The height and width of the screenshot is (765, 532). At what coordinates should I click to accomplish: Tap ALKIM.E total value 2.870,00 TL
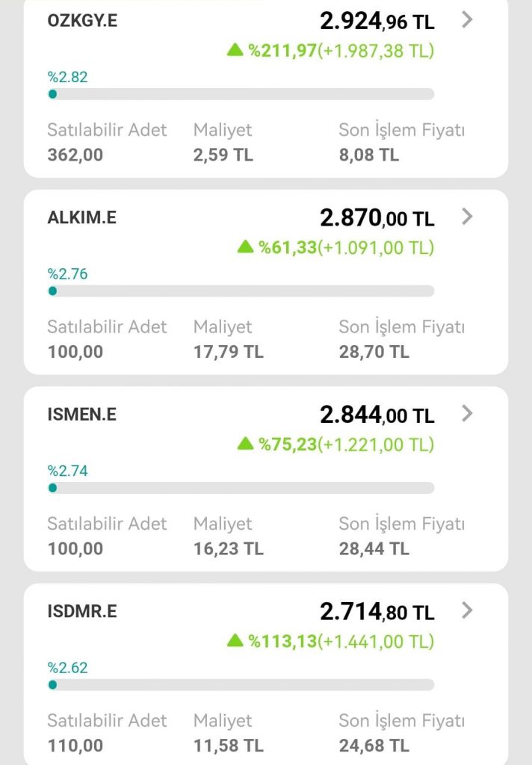(x=377, y=218)
